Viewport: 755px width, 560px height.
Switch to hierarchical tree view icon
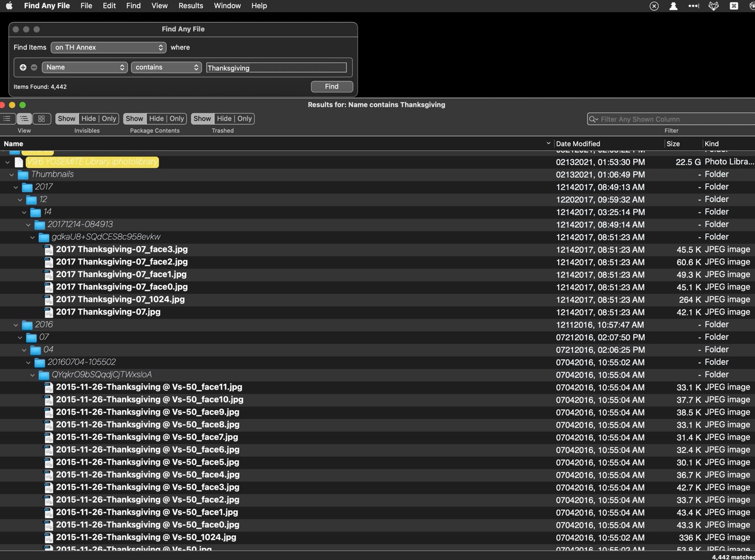pyautogui.click(x=24, y=119)
